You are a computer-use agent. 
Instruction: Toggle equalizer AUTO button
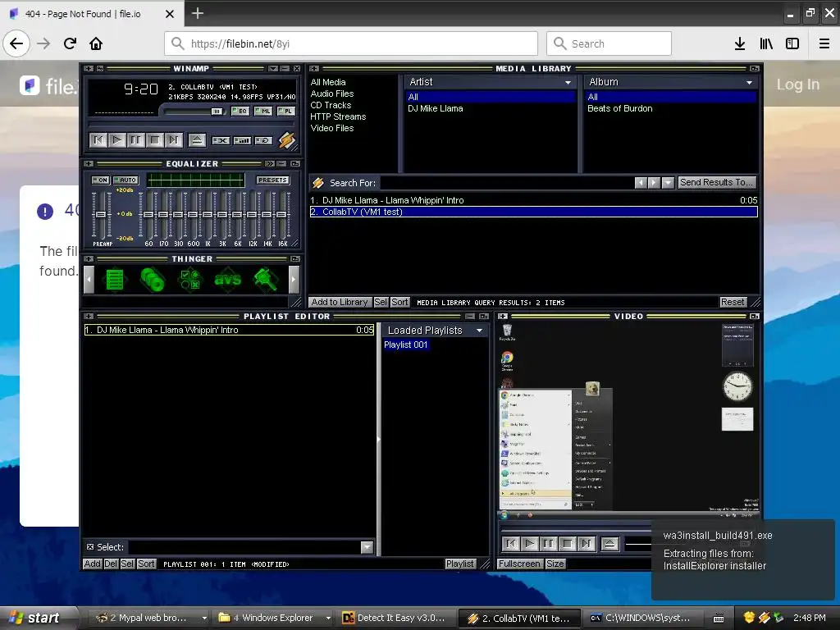(126, 180)
